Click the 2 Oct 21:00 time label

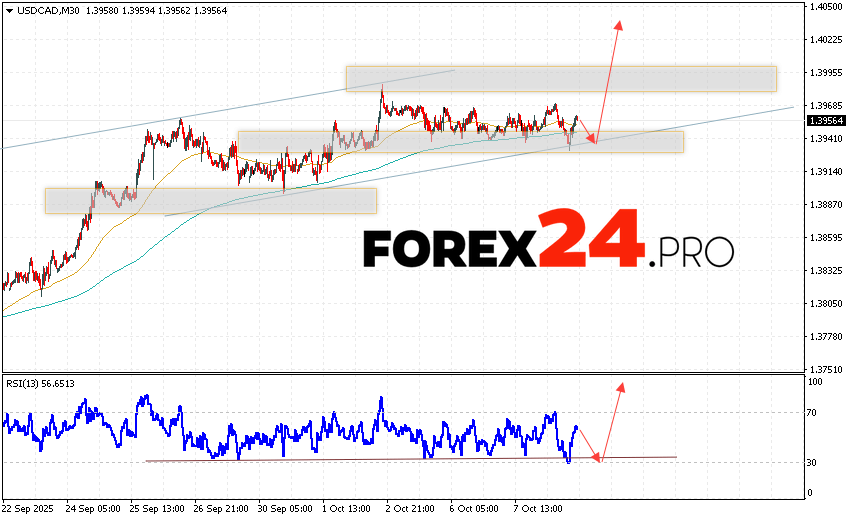(412, 506)
